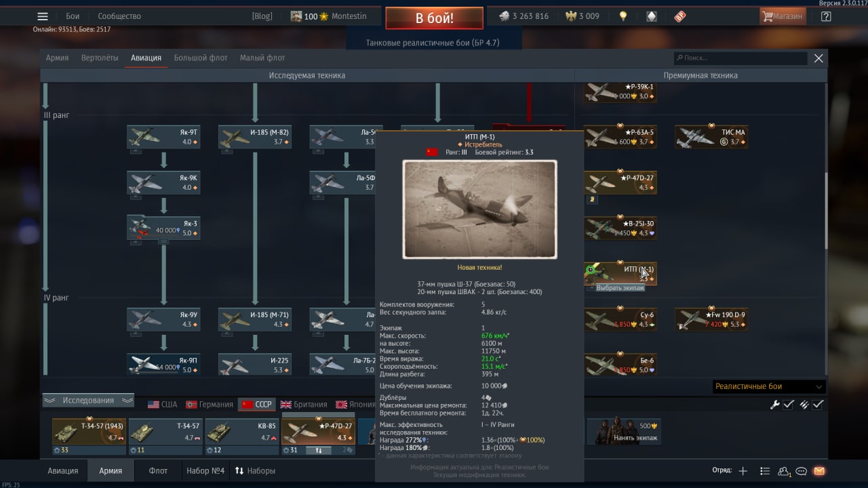This screenshot has height=488, width=868.
Task: Open the help question mark icon
Action: tap(826, 16)
